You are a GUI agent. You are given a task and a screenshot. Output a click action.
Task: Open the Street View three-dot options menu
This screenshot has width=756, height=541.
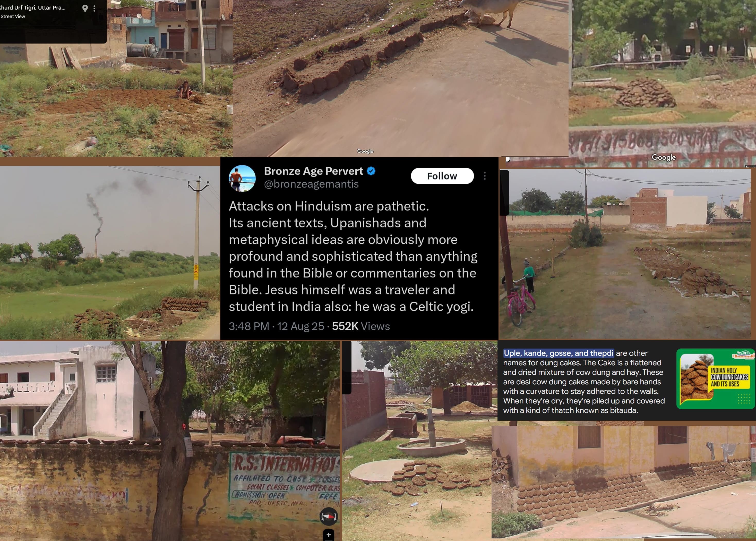click(95, 8)
